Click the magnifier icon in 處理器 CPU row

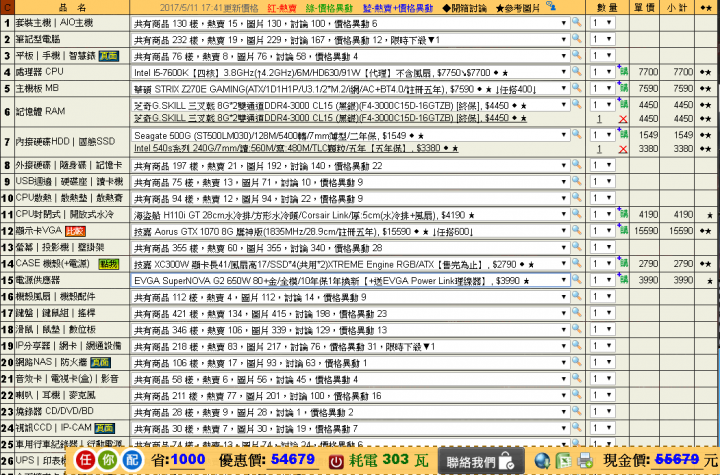pos(577,71)
